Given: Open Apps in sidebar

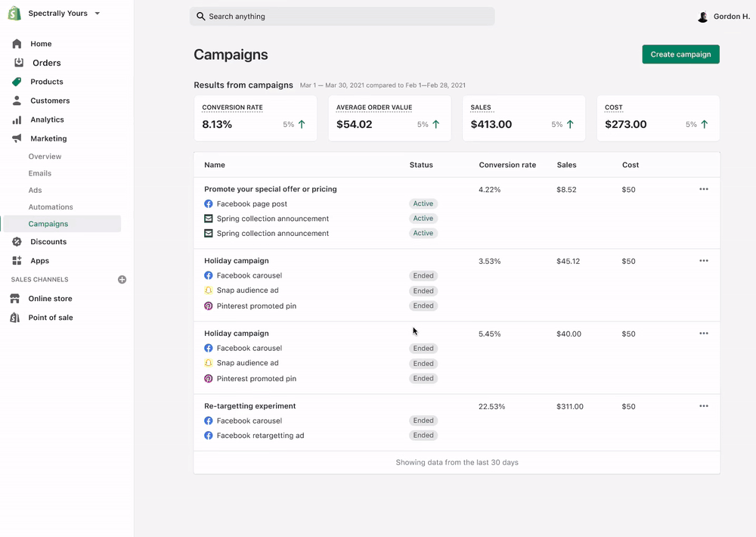Looking at the screenshot, I should (x=40, y=260).
